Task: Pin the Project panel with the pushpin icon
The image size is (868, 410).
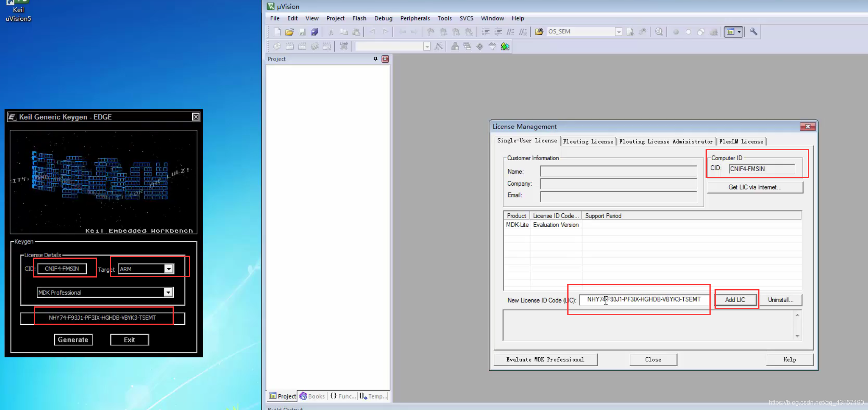Action: (x=376, y=59)
